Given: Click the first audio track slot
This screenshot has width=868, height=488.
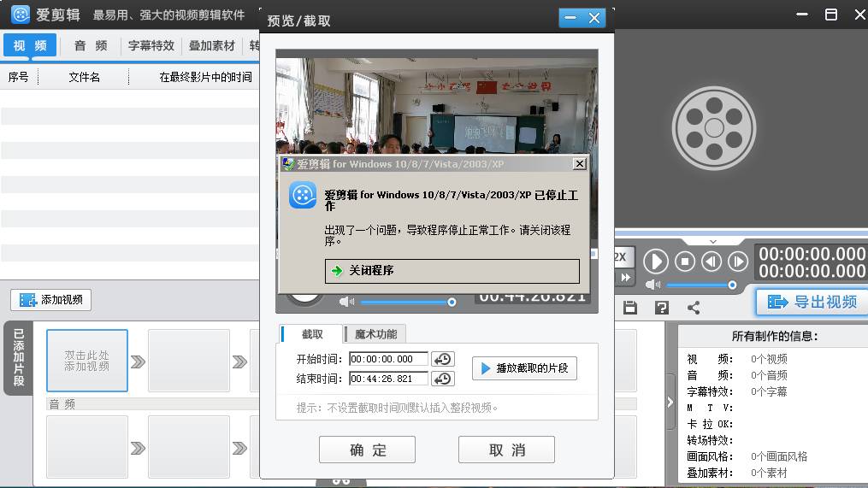Looking at the screenshot, I should click(x=87, y=446).
